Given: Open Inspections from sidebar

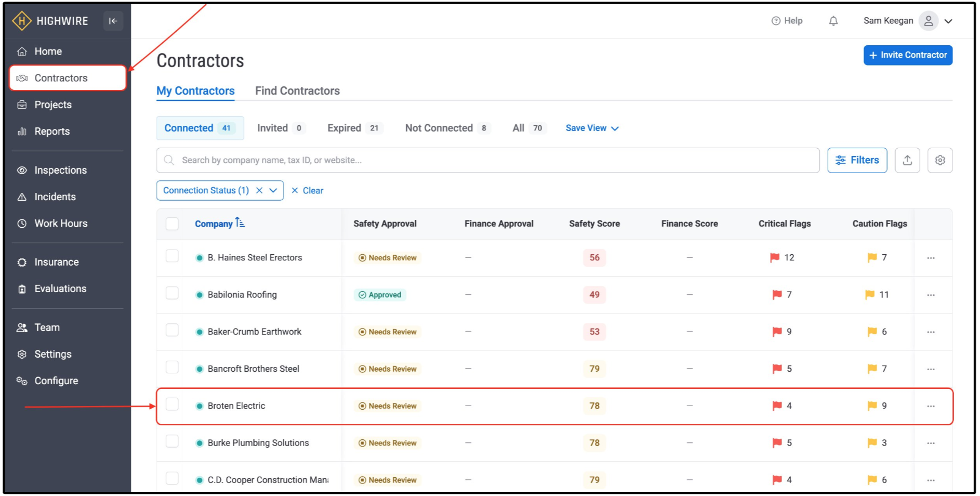Looking at the screenshot, I should (60, 170).
